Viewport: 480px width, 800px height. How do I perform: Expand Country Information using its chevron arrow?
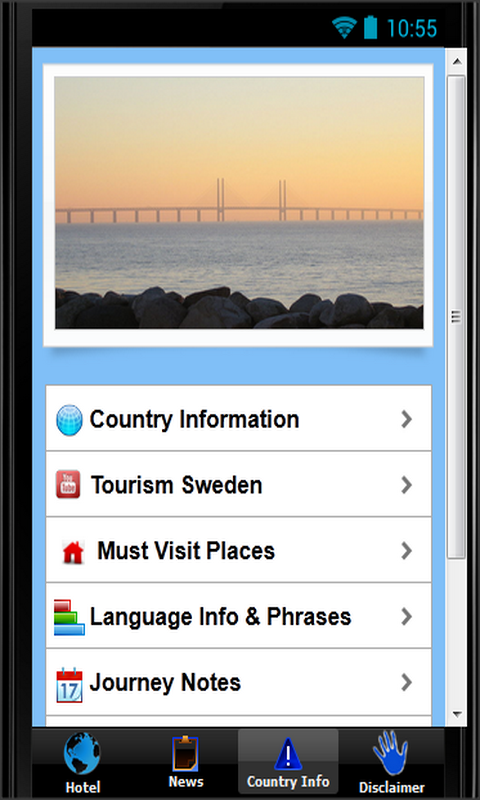tap(406, 419)
